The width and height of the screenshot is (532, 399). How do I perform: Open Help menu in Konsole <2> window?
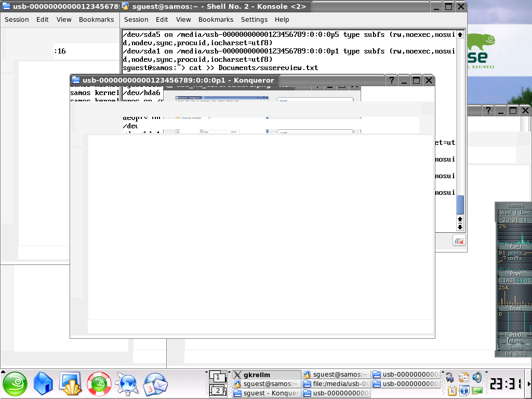click(282, 20)
